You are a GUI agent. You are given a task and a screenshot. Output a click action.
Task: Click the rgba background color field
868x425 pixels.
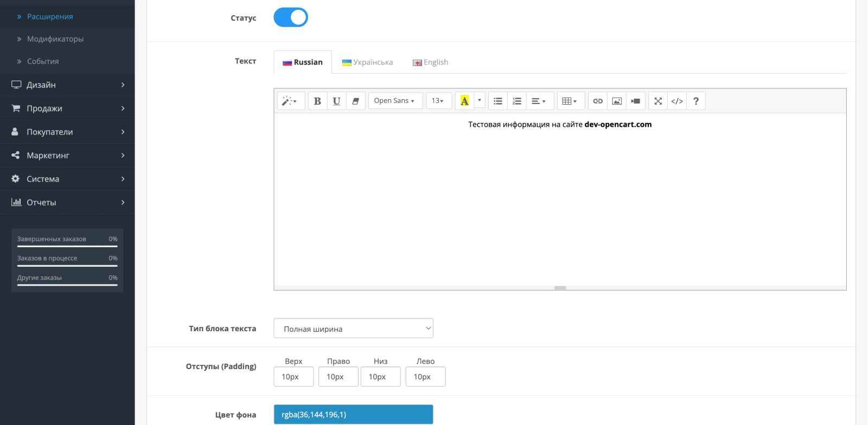click(x=353, y=415)
